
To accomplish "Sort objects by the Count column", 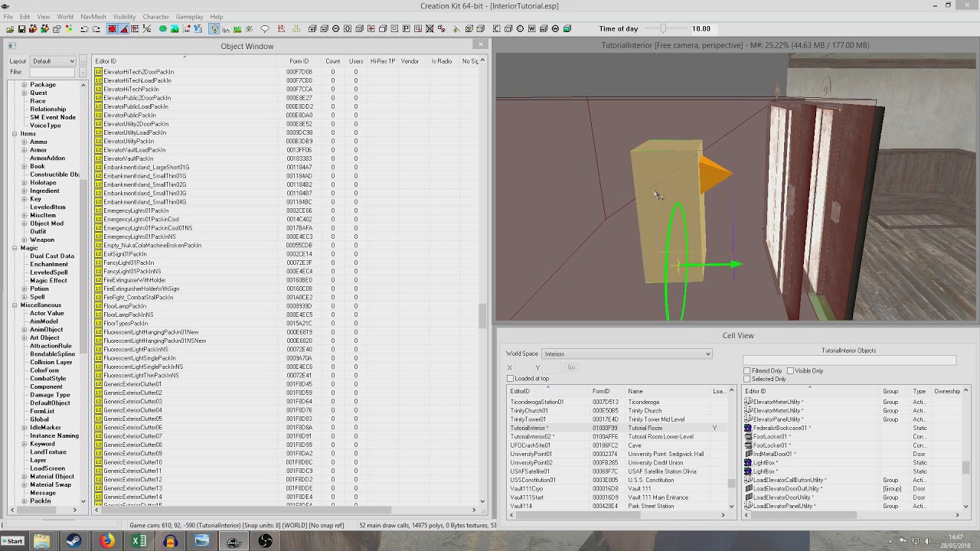I will click(332, 61).
